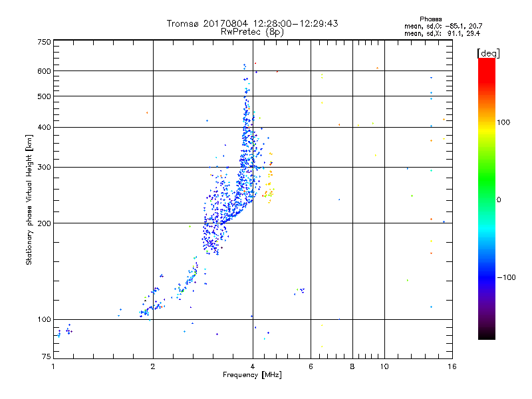Screen dimensions: 532x399
Task: Click the y-axis tick label '75'
Action: click(x=47, y=356)
